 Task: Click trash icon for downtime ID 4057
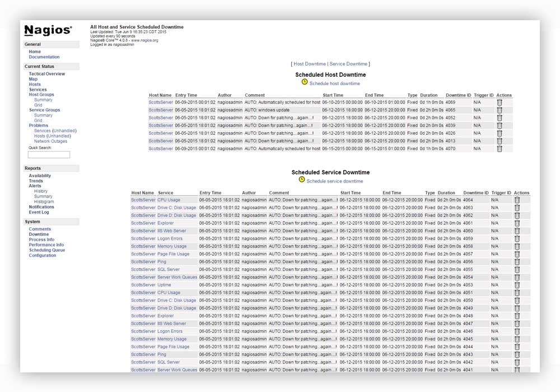tap(517, 254)
